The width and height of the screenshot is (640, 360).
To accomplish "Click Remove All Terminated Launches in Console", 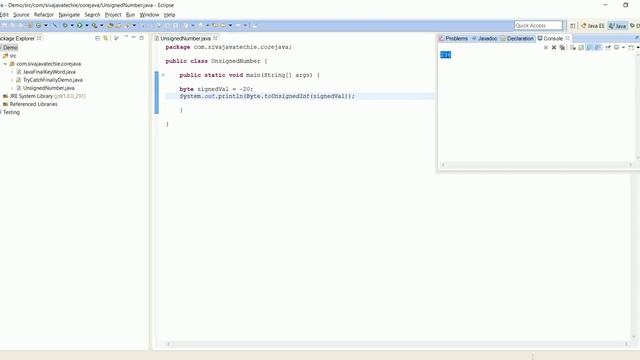I will [x=562, y=48].
